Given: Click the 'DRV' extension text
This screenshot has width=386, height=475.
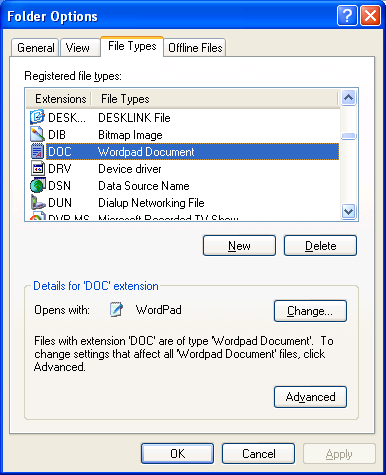Looking at the screenshot, I should pos(60,169).
